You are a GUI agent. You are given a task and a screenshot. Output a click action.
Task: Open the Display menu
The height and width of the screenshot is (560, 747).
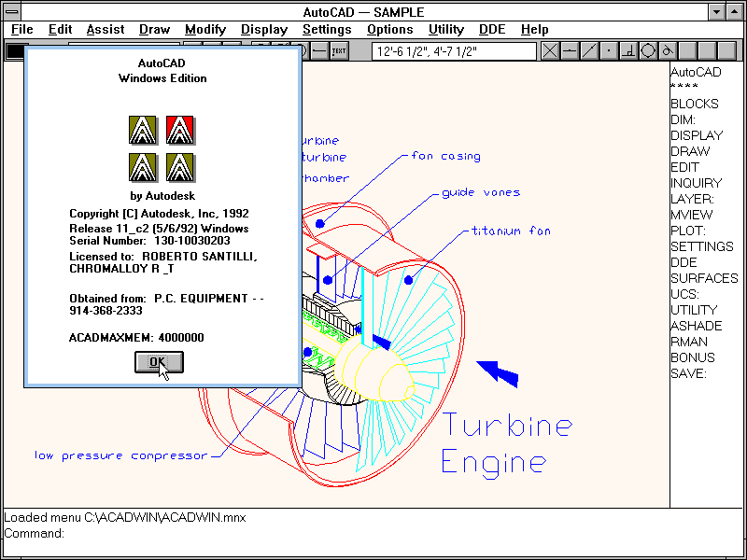(x=264, y=30)
